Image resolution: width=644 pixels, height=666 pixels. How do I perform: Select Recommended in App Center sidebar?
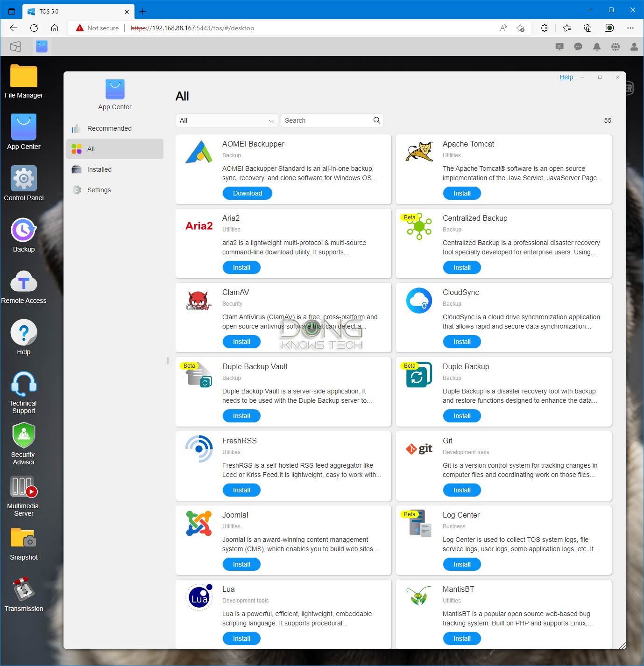pyautogui.click(x=109, y=128)
